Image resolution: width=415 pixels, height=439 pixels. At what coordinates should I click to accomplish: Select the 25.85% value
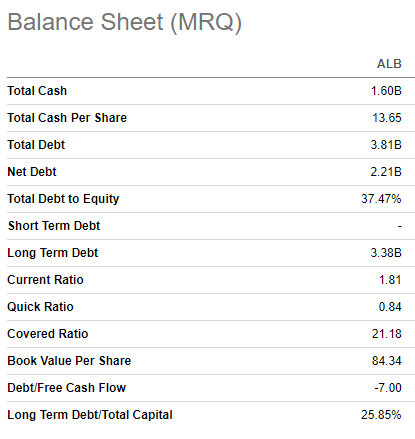pyautogui.click(x=381, y=415)
